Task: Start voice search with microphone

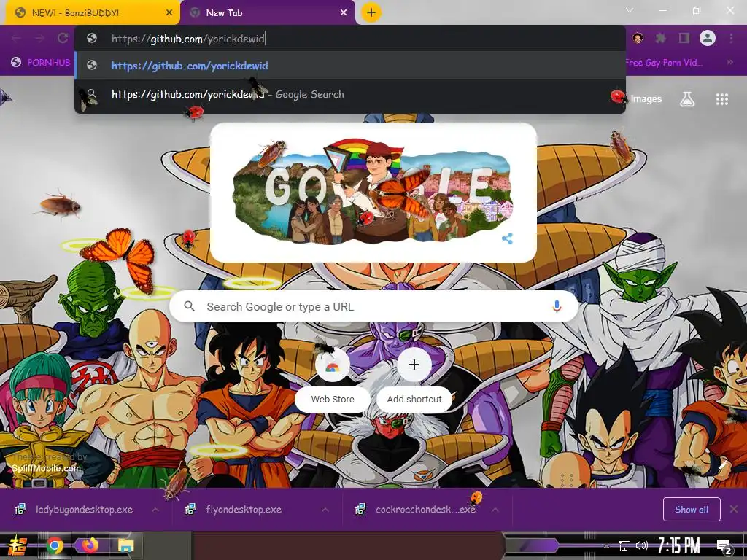Action: pos(557,307)
